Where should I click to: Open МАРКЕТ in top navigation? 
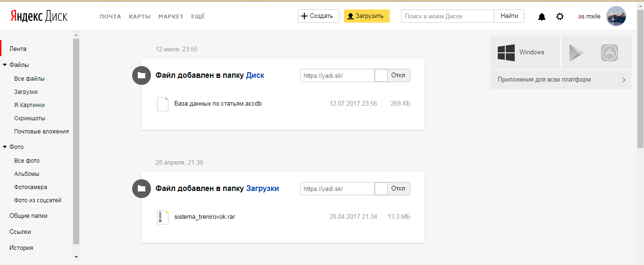point(171,17)
